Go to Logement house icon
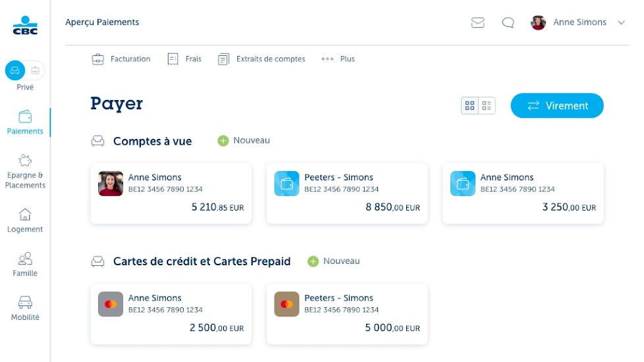644x362 pixels. tap(25, 215)
